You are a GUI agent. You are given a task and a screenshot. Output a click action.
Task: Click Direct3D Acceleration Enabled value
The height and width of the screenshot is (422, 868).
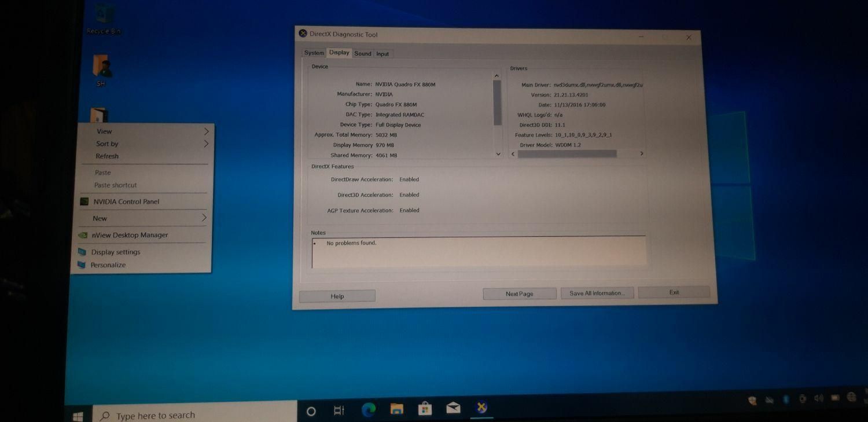tap(409, 195)
